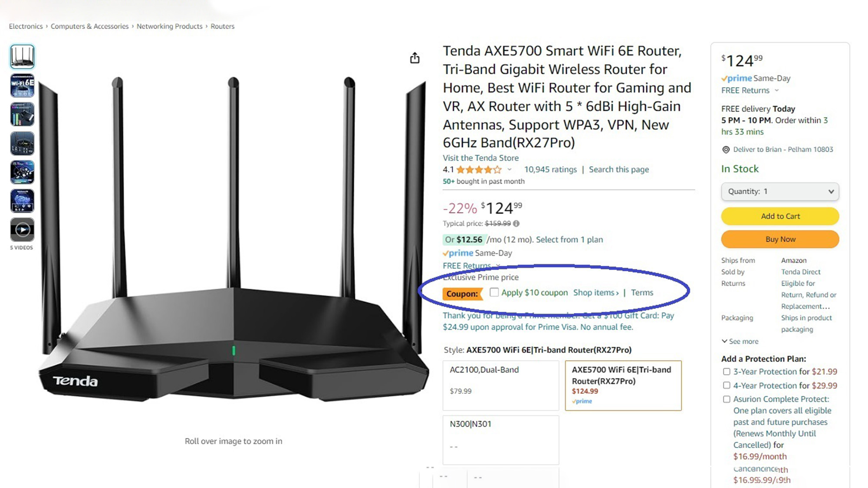
Task: Click the location pin next to Deliver to Brian
Action: point(726,149)
